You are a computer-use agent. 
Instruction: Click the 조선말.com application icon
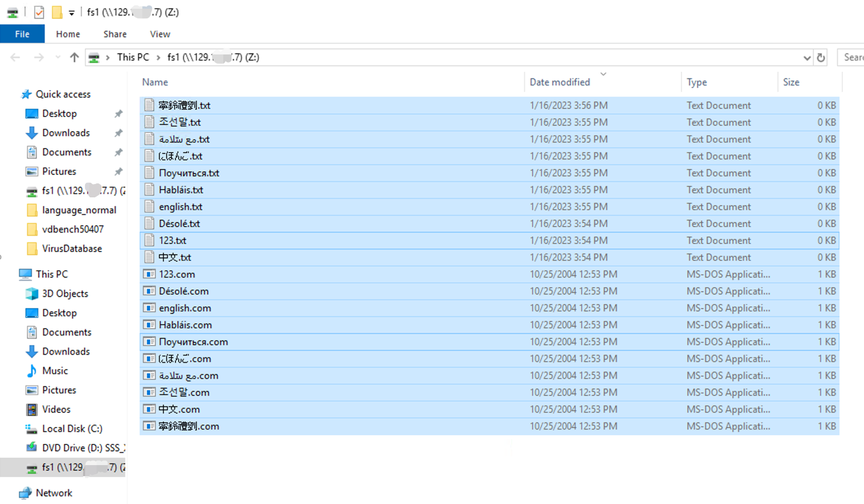149,392
